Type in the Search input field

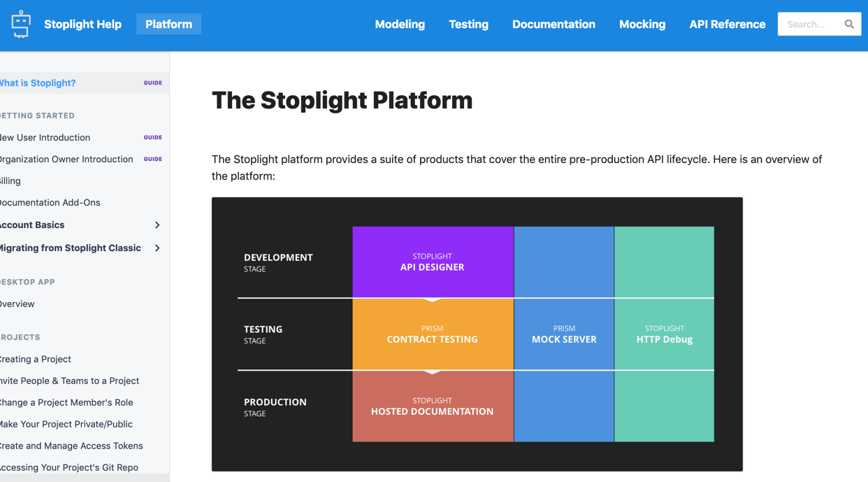[x=811, y=24]
